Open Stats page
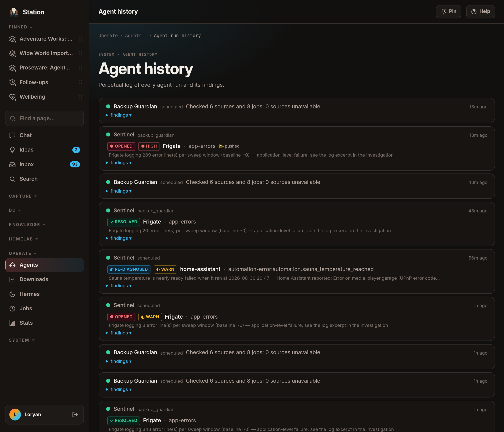The image size is (504, 432). tap(44, 323)
